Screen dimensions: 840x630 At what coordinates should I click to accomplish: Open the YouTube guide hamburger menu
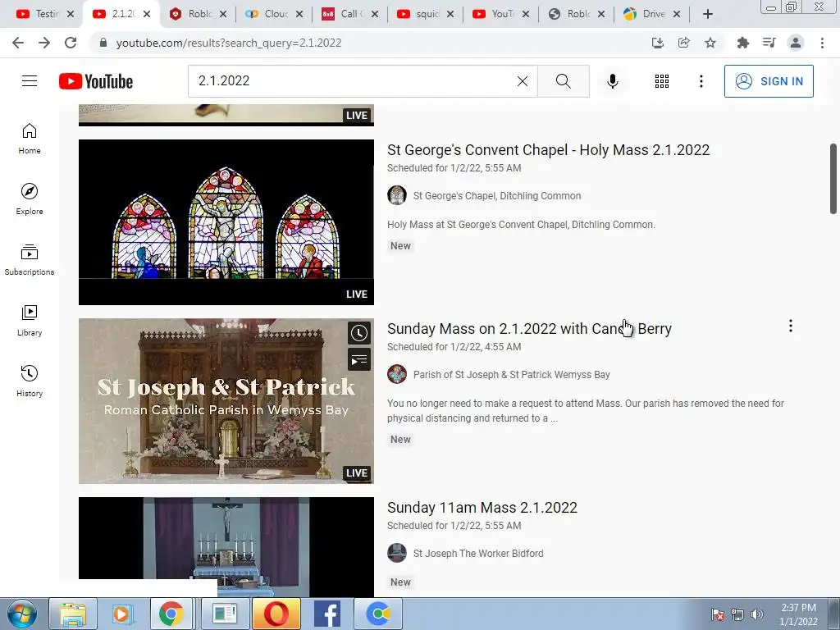point(30,81)
